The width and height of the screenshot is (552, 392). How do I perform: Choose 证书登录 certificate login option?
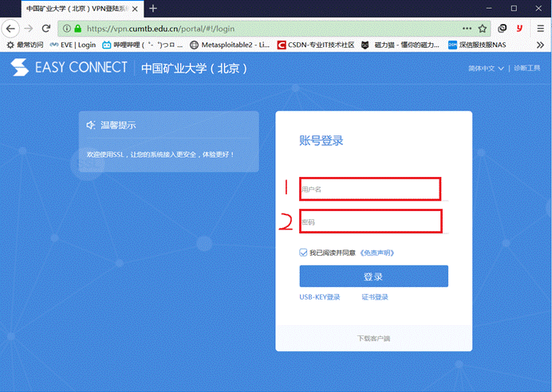coord(374,297)
